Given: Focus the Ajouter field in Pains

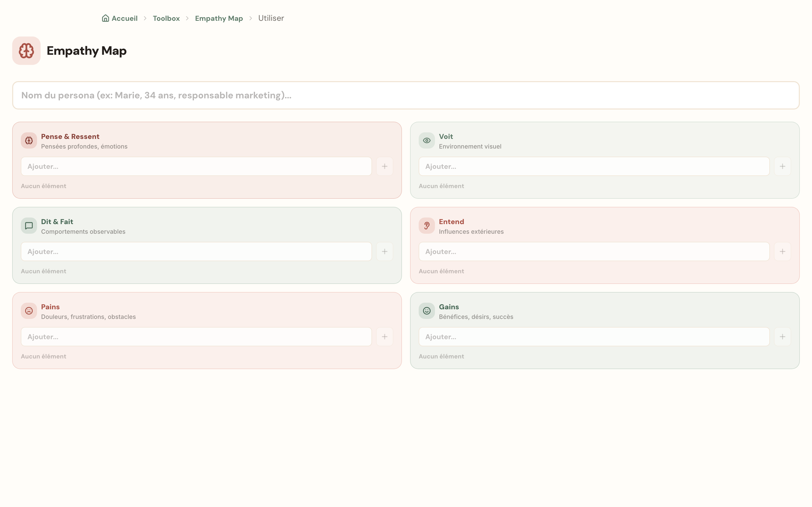Looking at the screenshot, I should (196, 337).
